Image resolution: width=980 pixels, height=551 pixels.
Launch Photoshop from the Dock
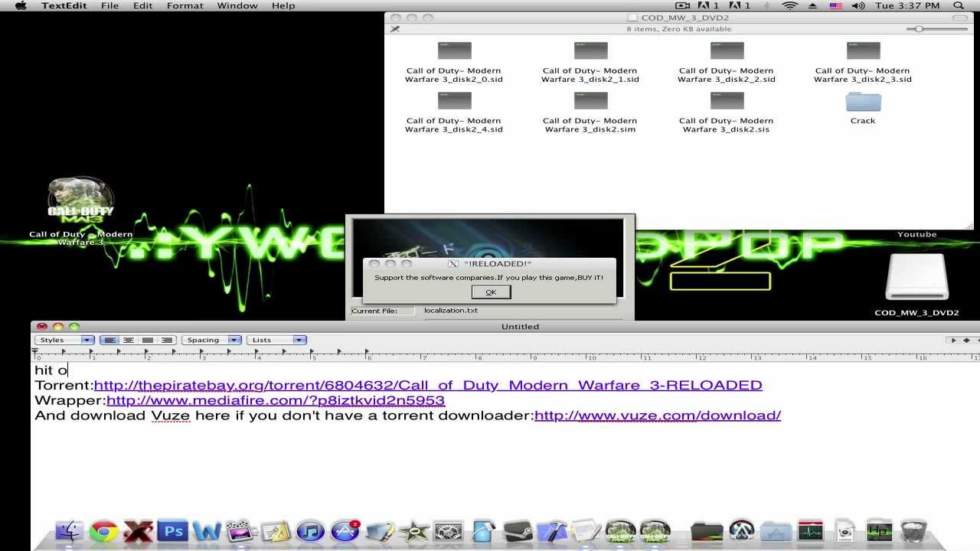[x=173, y=531]
